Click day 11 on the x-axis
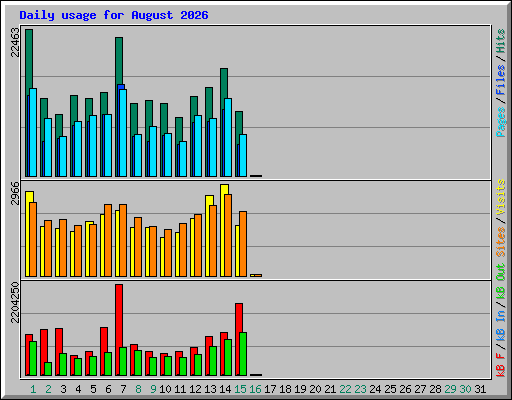Screen dimensions: 512x400 [x=180, y=389]
